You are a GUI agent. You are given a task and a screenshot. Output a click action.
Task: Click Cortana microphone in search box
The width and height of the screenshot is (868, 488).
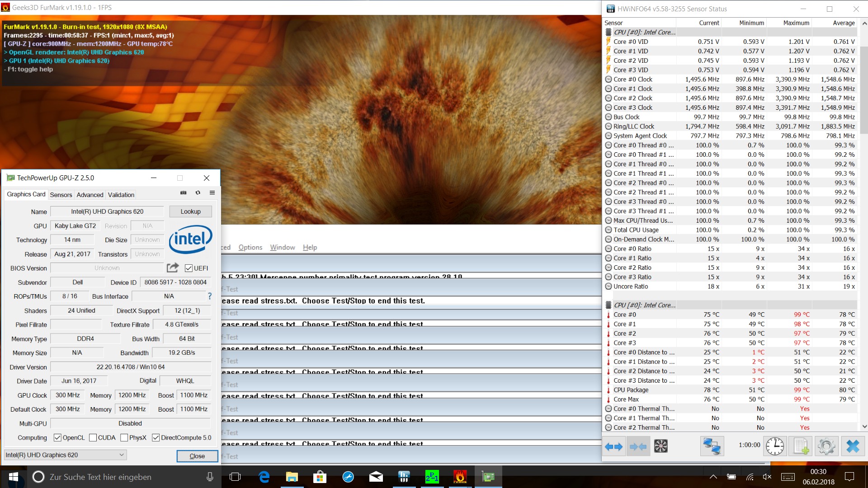[210, 477]
